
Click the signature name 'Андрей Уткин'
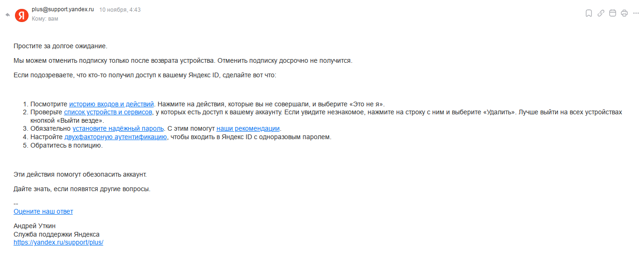(35, 226)
